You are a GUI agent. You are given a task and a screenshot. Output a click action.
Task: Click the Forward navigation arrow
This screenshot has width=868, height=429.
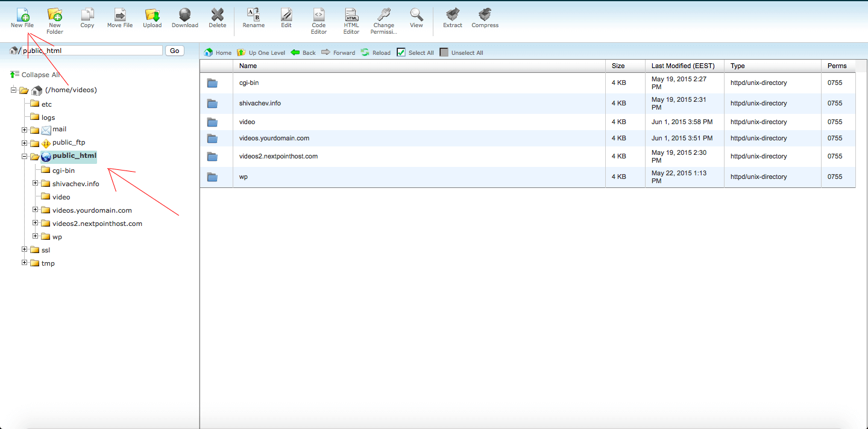[338, 52]
